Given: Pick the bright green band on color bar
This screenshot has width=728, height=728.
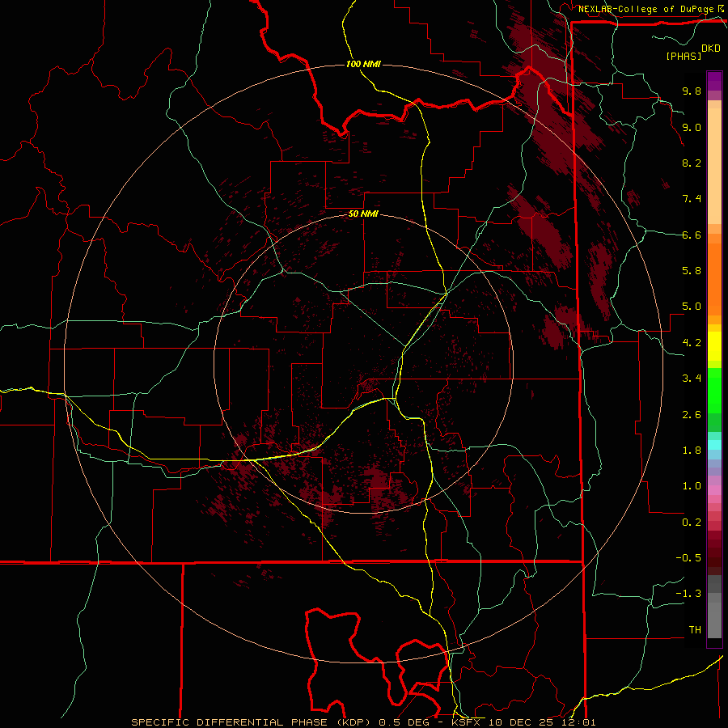Looking at the screenshot, I should click(x=714, y=390).
